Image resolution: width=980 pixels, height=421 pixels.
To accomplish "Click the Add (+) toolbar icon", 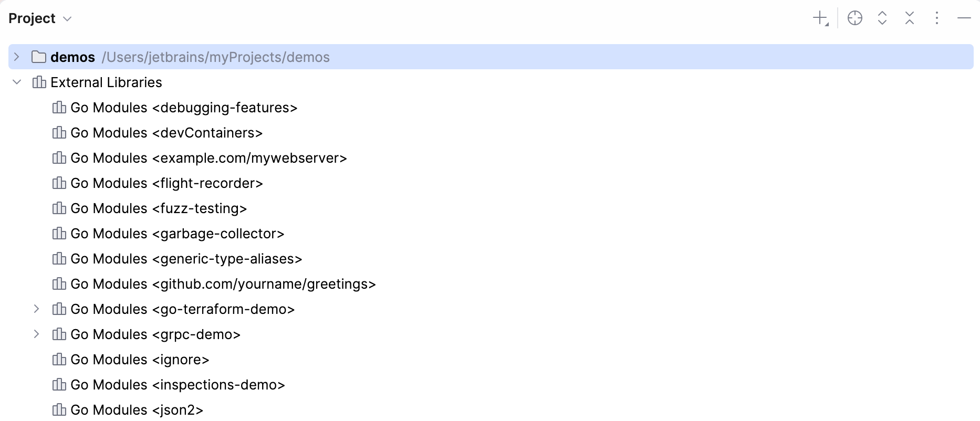I will click(x=820, y=18).
